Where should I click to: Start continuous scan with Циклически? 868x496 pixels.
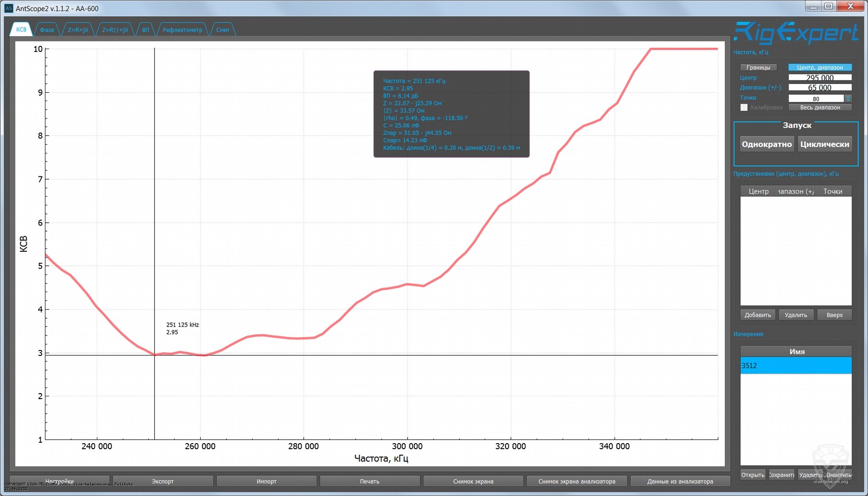824,144
